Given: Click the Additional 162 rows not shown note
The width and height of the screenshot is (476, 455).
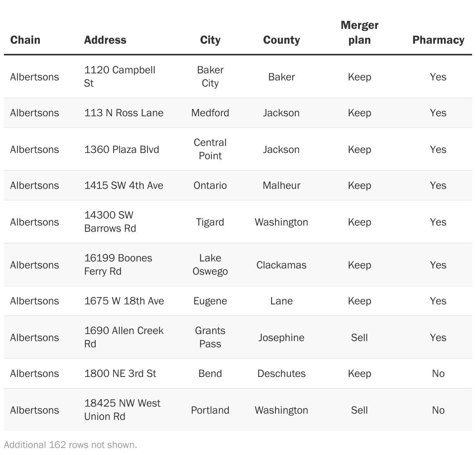Looking at the screenshot, I should 71,445.
